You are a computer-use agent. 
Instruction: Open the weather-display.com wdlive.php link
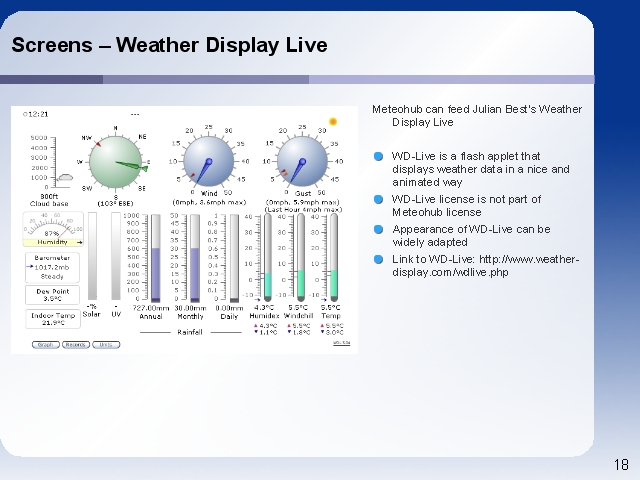coord(485,266)
